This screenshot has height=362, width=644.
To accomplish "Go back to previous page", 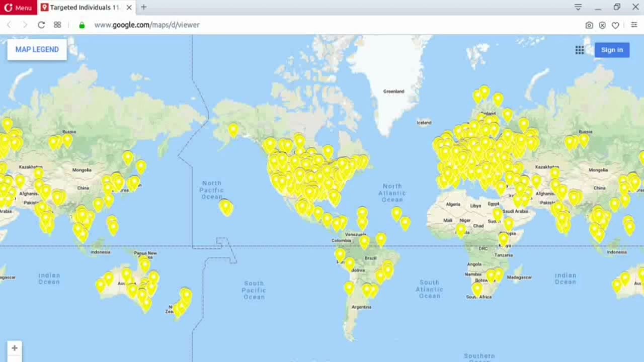I will (x=9, y=25).
